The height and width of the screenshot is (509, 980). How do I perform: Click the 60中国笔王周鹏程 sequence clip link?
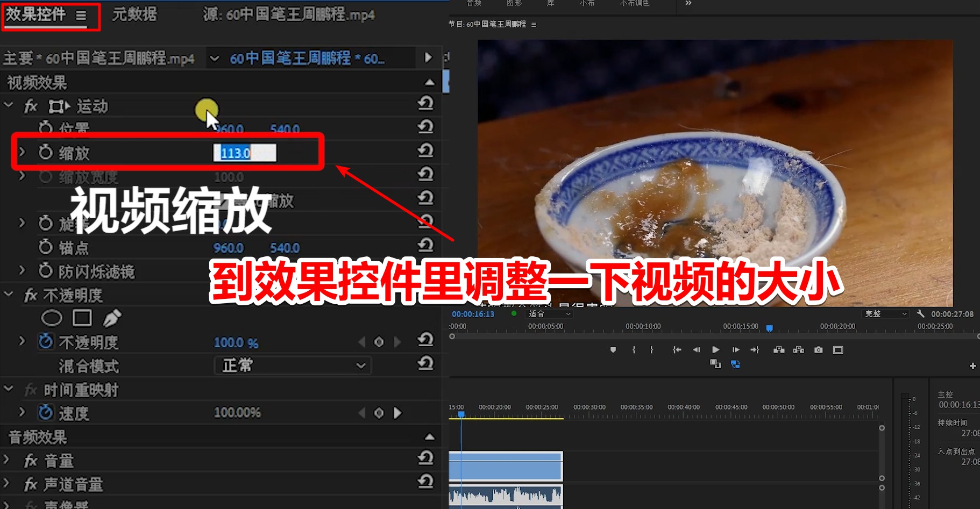(307, 58)
